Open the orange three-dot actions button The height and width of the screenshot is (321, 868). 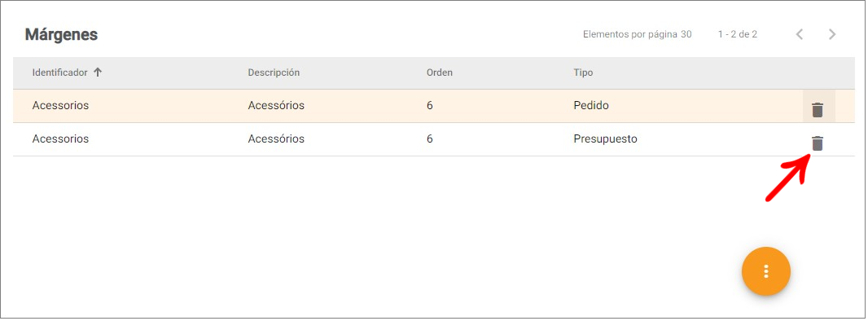coord(766,271)
